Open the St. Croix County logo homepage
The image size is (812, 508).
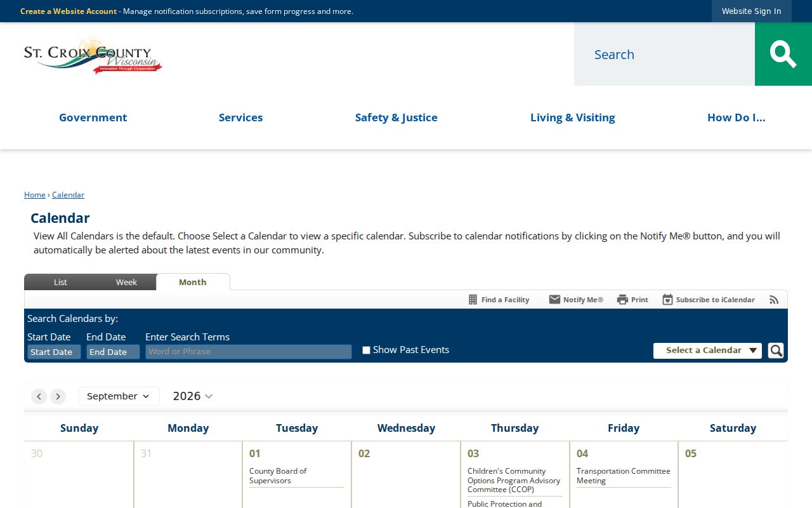point(93,55)
